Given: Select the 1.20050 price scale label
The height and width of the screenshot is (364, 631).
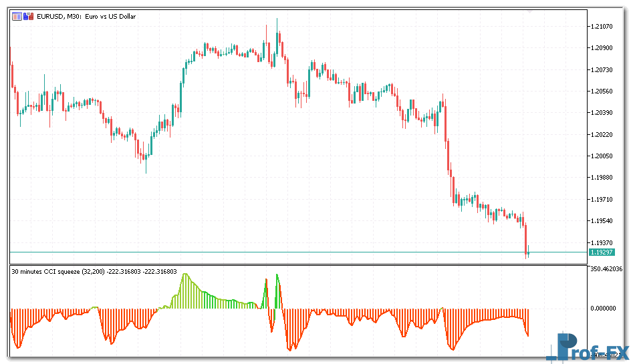Looking at the screenshot, I should (x=602, y=156).
